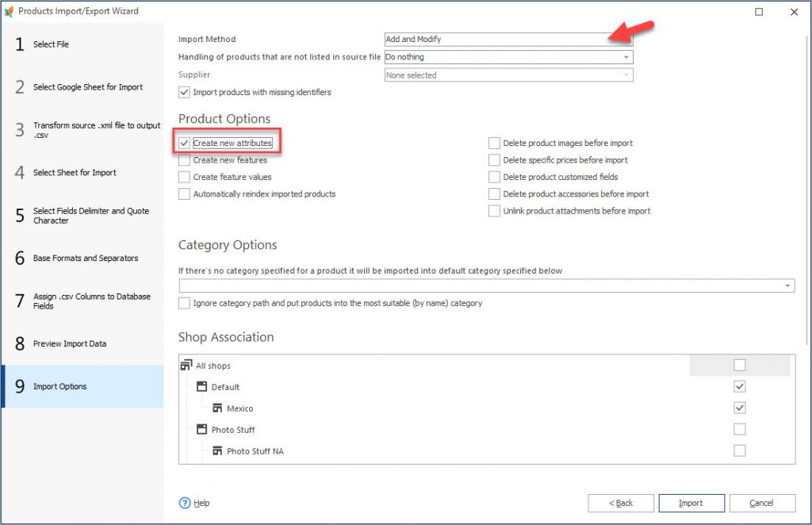Open Help via the question mark icon
This screenshot has height=525, width=812.
click(183, 503)
